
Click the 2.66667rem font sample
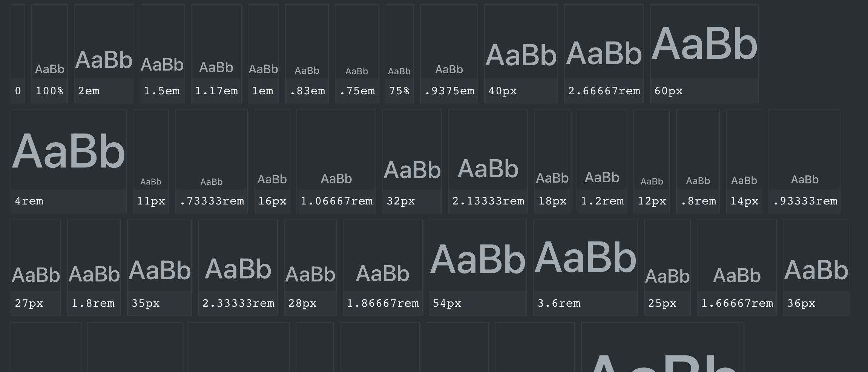604,54
